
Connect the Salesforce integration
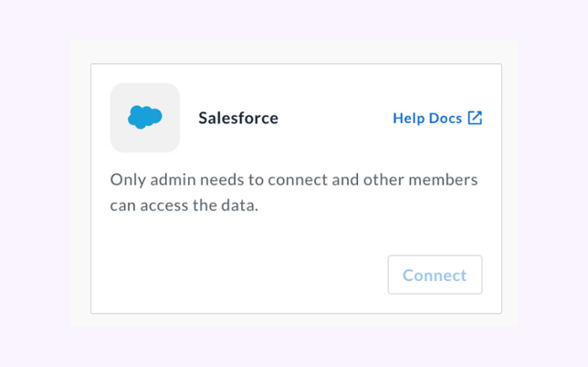435,275
